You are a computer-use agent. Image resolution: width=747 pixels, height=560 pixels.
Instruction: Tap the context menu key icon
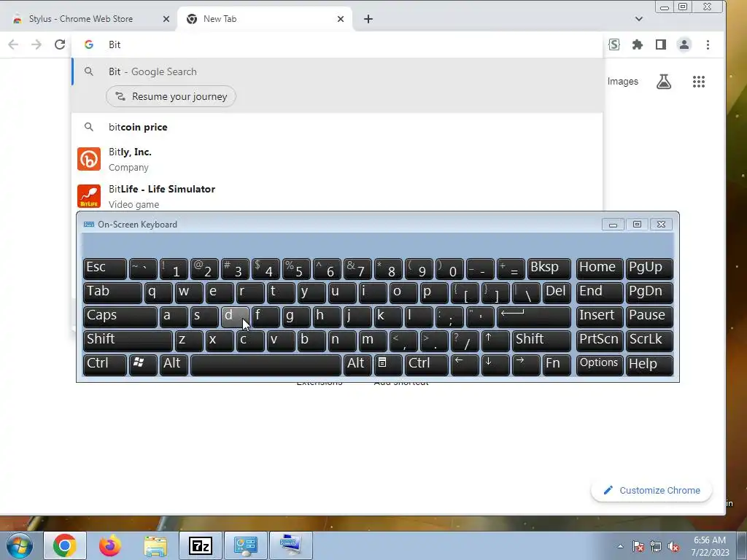pos(388,365)
